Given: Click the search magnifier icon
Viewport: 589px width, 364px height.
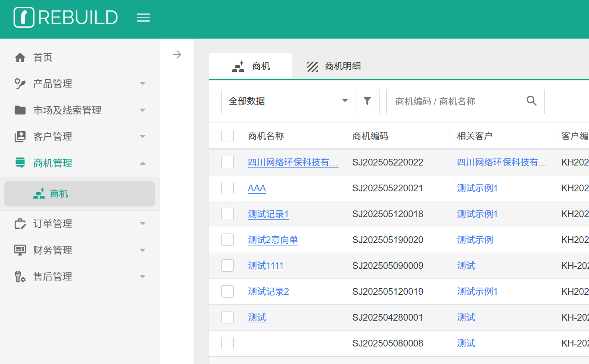Looking at the screenshot, I should pos(531,101).
